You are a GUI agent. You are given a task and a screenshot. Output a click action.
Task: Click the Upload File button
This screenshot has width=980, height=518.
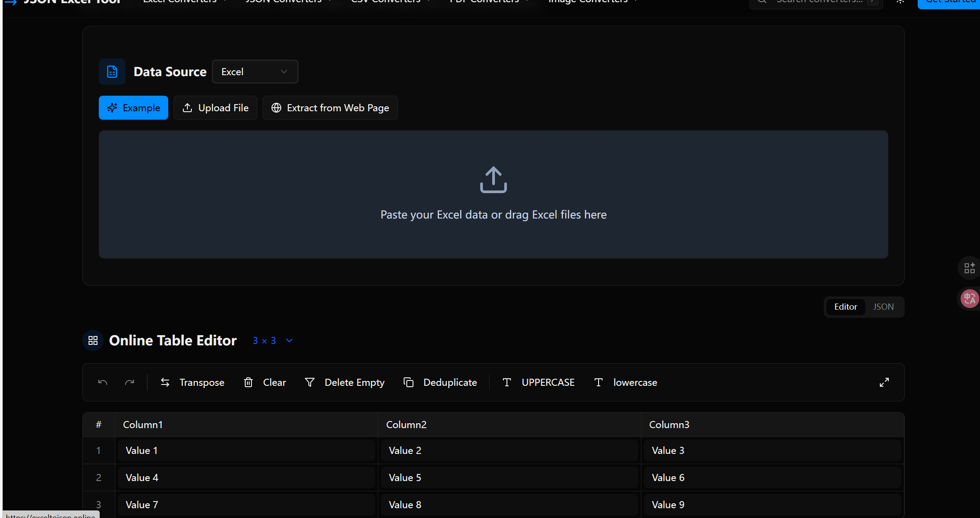coord(215,108)
